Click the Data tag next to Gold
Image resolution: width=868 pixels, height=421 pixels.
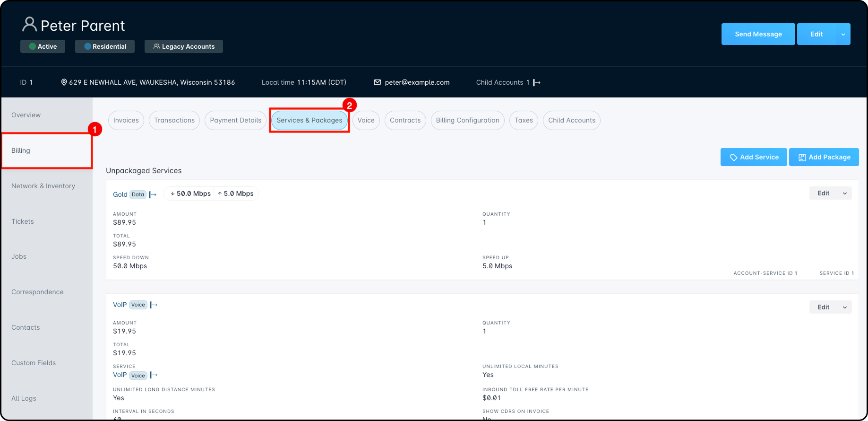138,194
